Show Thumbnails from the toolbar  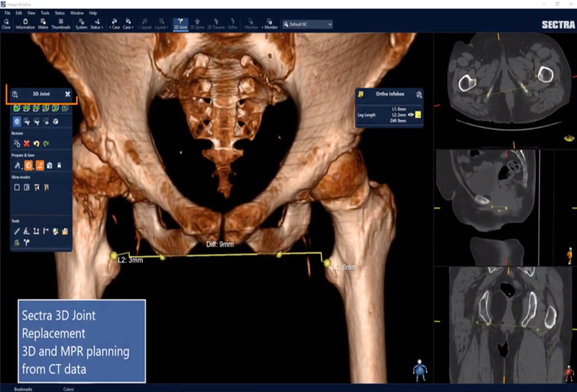[x=61, y=24]
